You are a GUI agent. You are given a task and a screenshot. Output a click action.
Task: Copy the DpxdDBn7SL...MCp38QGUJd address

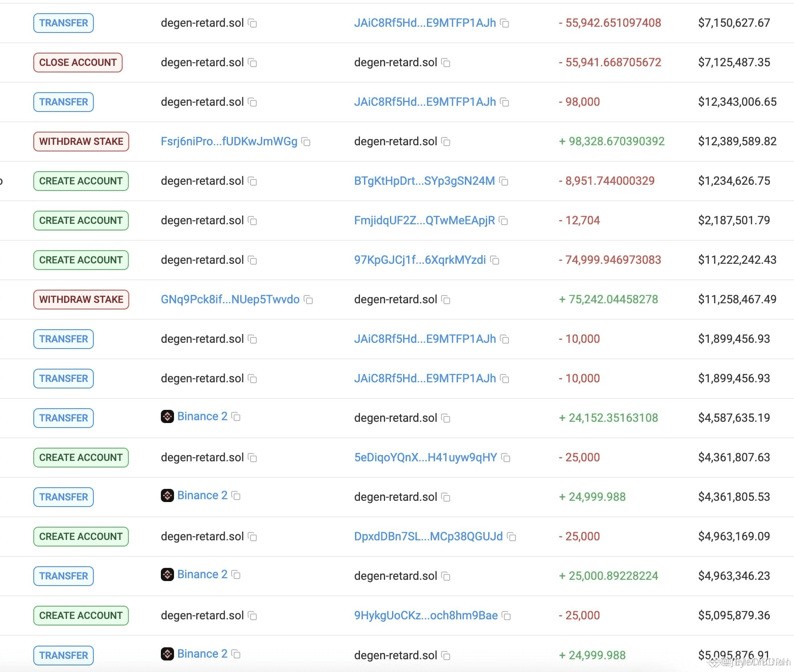pos(511,537)
